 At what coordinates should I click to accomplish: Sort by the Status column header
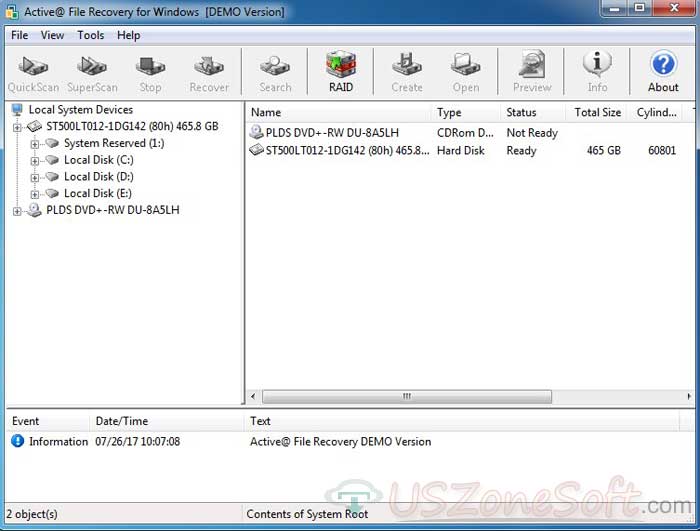(x=533, y=113)
